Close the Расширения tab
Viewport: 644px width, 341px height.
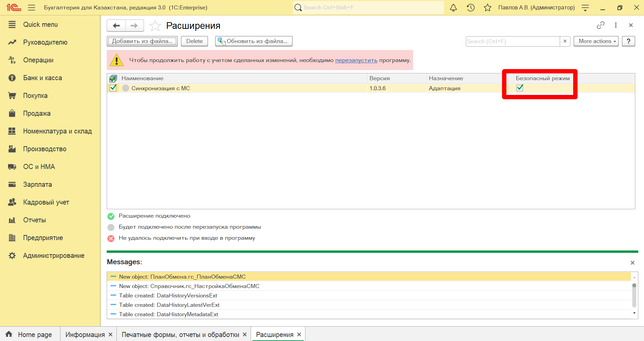tap(299, 335)
